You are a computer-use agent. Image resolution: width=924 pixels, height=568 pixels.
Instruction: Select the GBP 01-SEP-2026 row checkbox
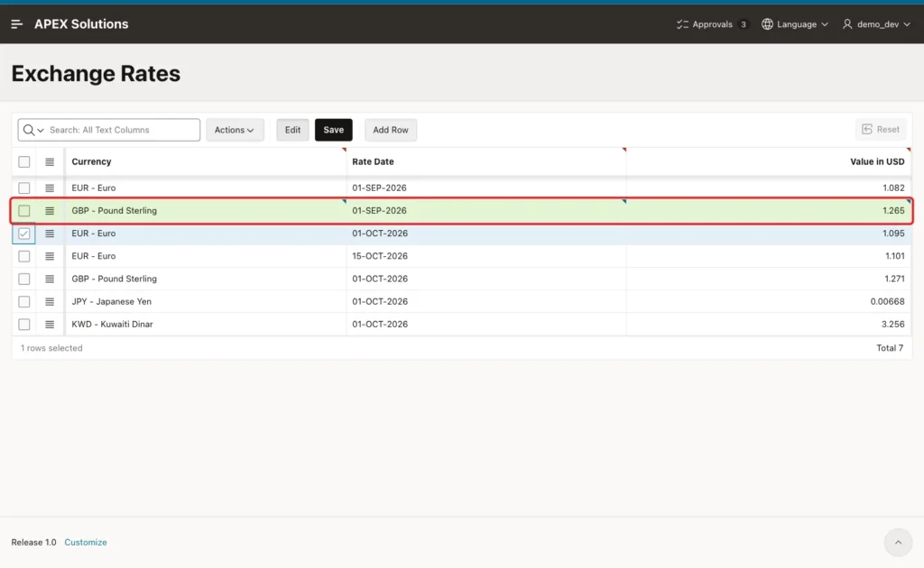(24, 211)
